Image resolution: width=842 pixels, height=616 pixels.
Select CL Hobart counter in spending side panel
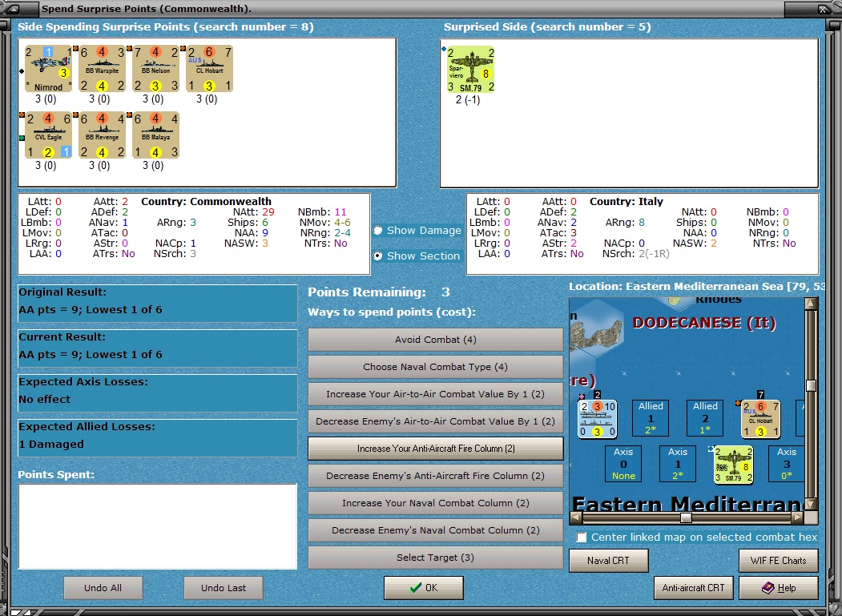click(209, 69)
